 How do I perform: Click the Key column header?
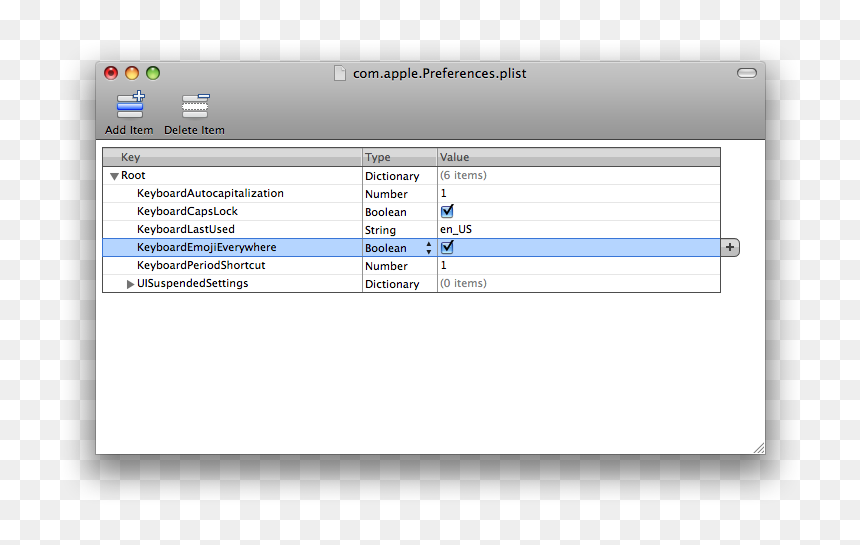point(233,157)
